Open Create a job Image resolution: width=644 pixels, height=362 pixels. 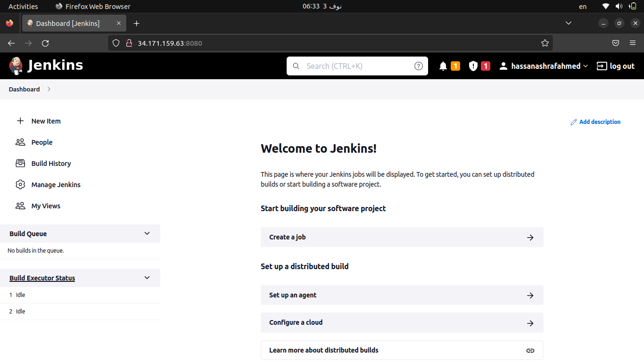coord(402,237)
